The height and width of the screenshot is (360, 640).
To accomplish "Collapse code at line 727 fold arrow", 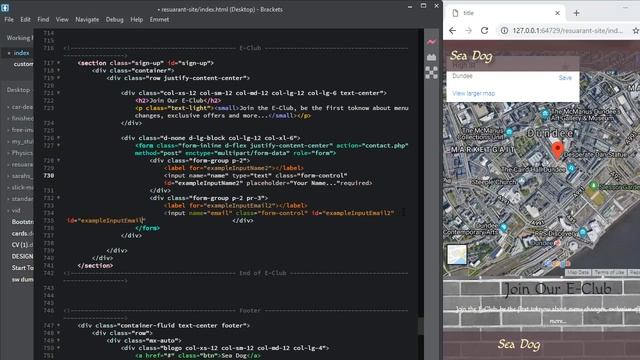I will pos(58,145).
